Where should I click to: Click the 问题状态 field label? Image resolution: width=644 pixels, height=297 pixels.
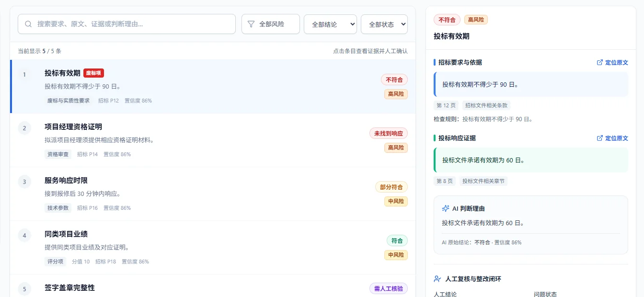[x=545, y=294]
